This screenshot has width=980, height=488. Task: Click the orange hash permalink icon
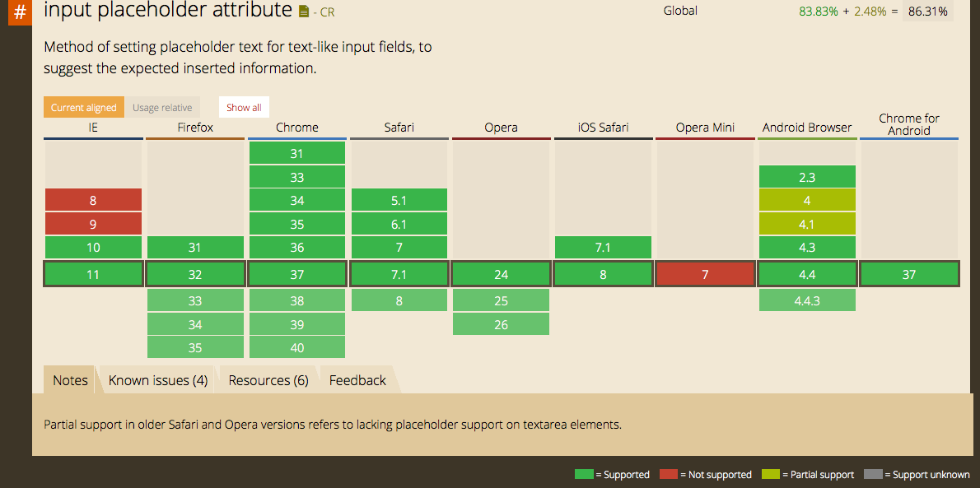20,12
